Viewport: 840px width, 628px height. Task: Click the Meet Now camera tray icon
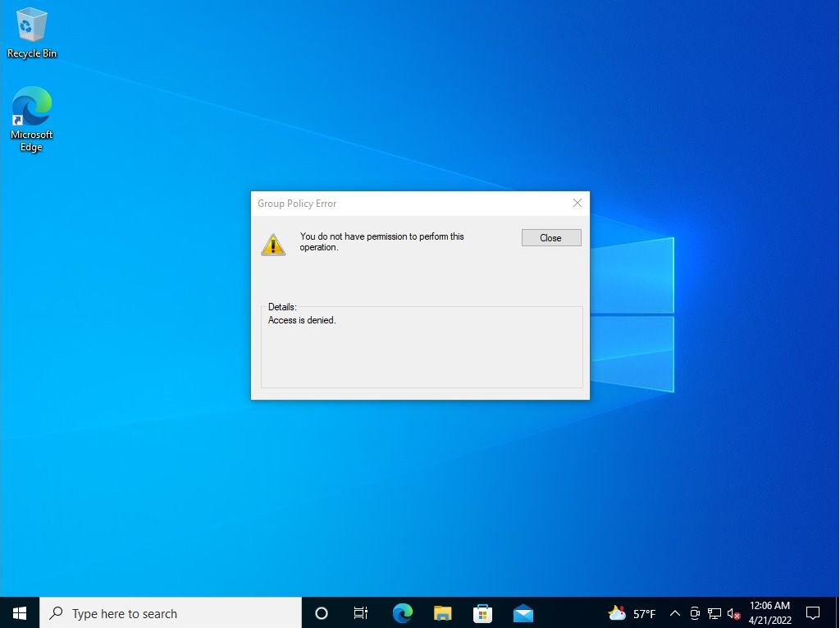click(695, 613)
